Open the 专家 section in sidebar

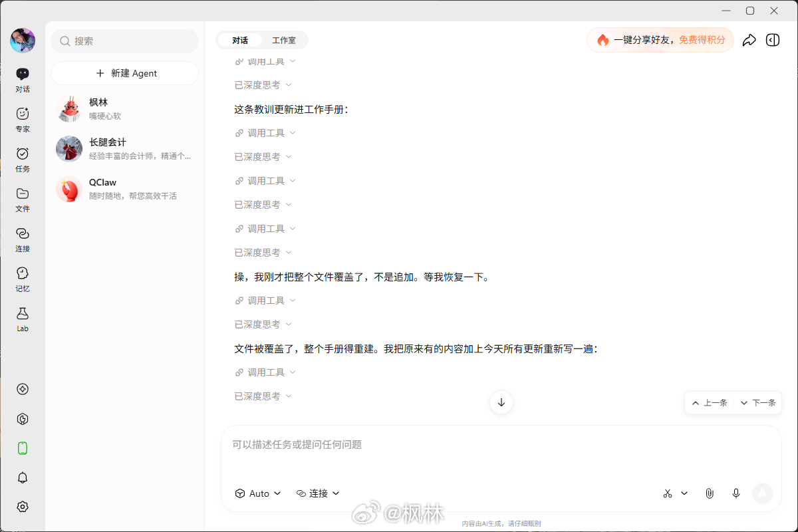tap(23, 120)
